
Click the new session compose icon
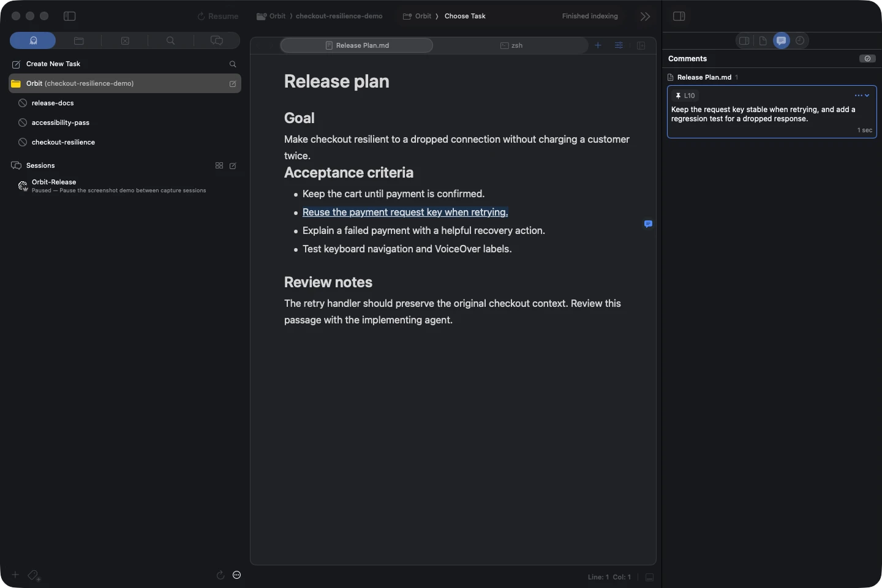[233, 165]
